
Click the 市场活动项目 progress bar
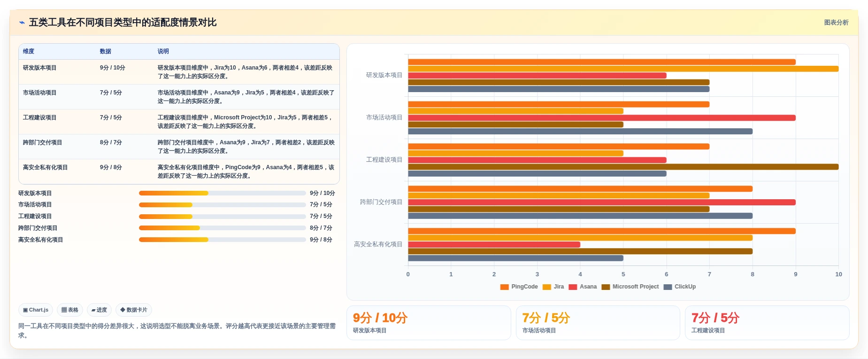222,205
